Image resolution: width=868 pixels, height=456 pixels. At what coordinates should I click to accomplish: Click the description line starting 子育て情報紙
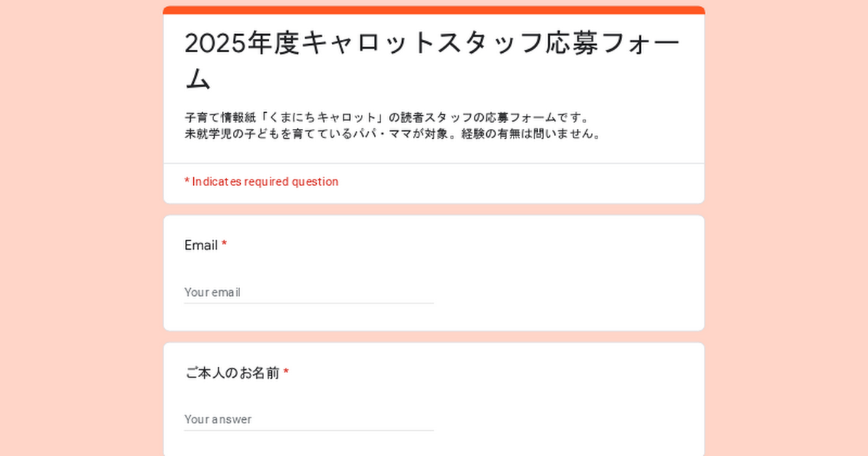[x=388, y=117]
